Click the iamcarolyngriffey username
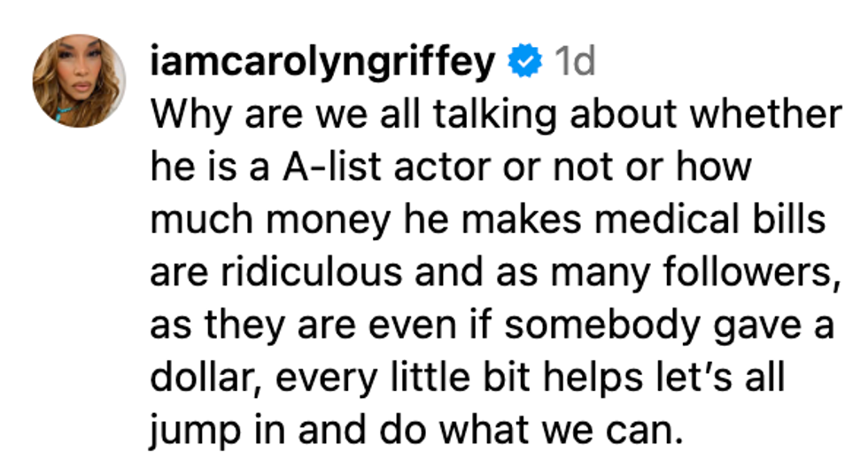Image resolution: width=868 pixels, height=468 pixels. (x=323, y=62)
